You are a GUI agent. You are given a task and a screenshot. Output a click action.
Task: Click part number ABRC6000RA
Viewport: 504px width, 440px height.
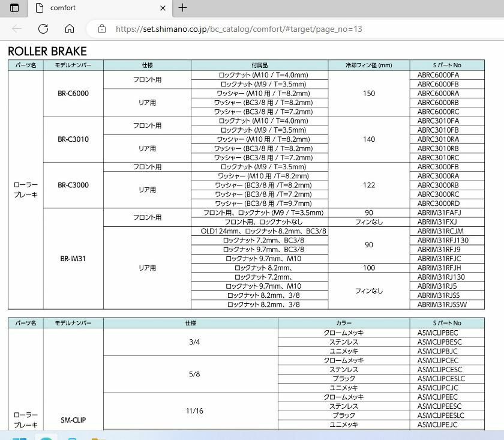click(x=438, y=93)
